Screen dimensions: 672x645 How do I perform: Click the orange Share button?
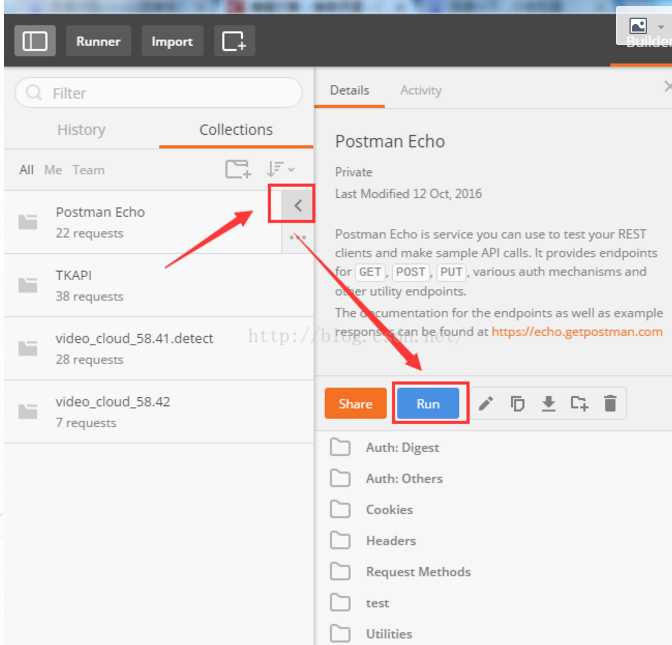[x=355, y=403]
